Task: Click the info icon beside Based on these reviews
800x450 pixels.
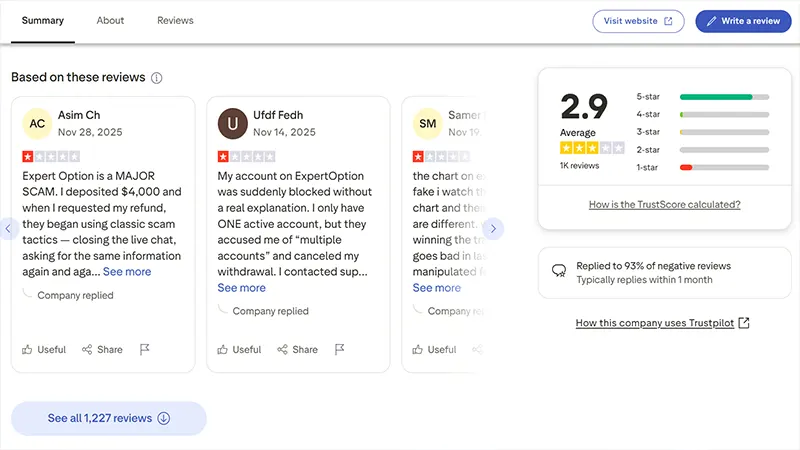Action: point(157,78)
